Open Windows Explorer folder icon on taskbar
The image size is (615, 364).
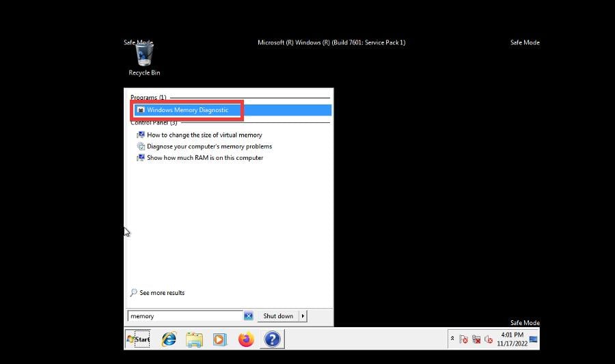coord(194,339)
